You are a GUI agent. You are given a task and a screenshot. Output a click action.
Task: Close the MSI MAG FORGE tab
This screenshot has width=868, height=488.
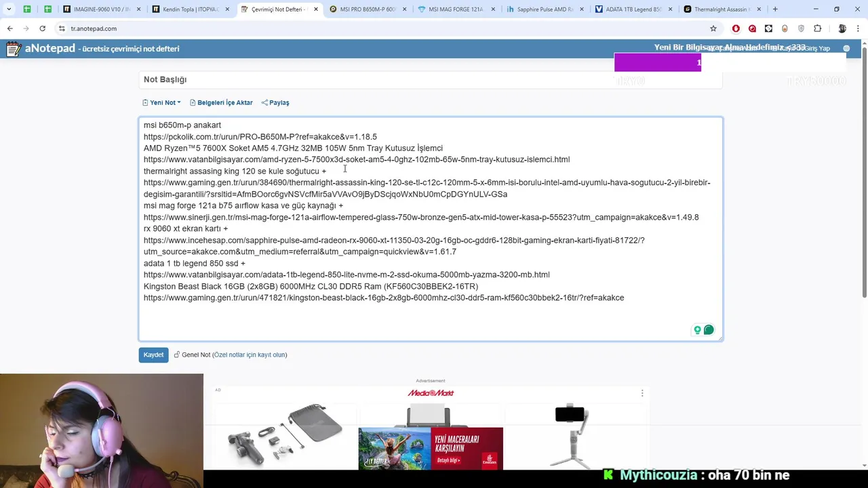point(493,9)
